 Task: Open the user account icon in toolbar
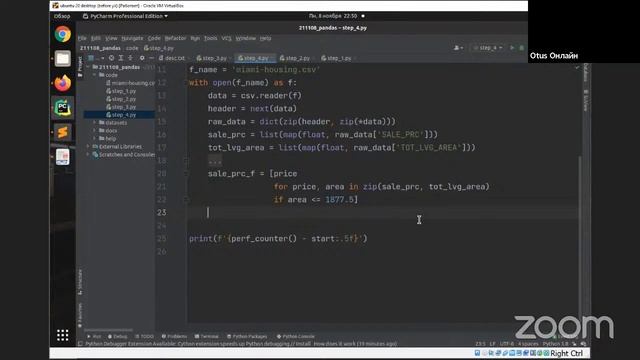458,48
